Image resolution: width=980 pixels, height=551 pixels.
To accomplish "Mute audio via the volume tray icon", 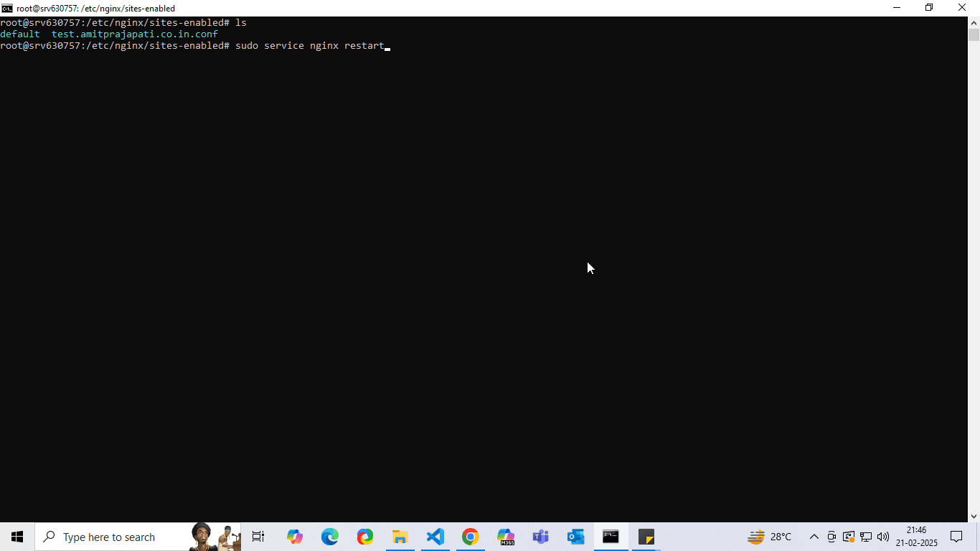I will [x=882, y=537].
